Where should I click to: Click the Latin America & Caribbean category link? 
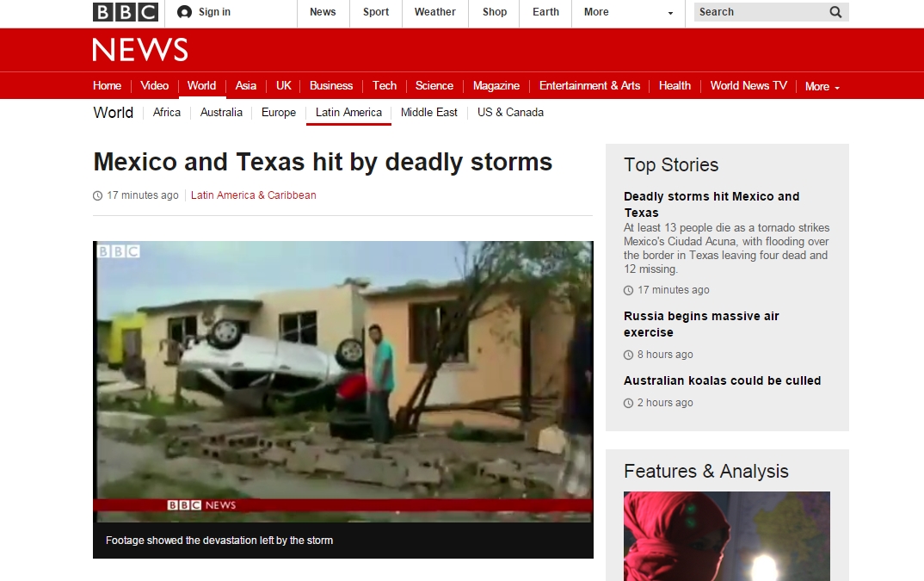254,195
